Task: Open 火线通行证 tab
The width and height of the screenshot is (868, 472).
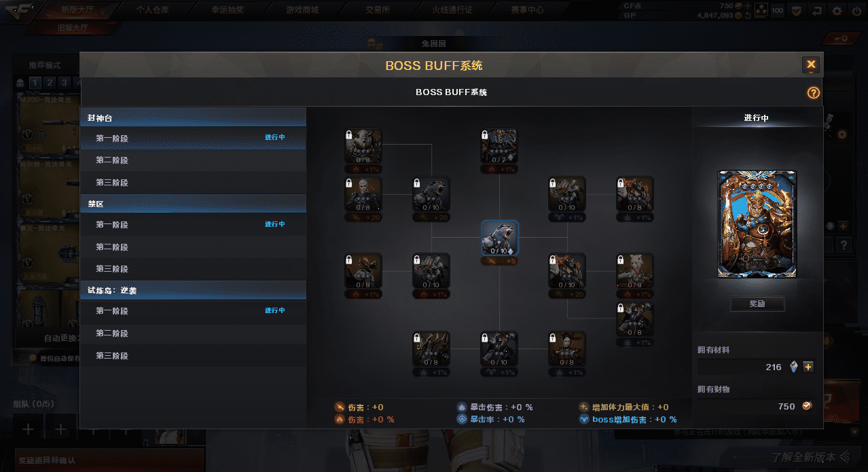Action: (x=452, y=10)
